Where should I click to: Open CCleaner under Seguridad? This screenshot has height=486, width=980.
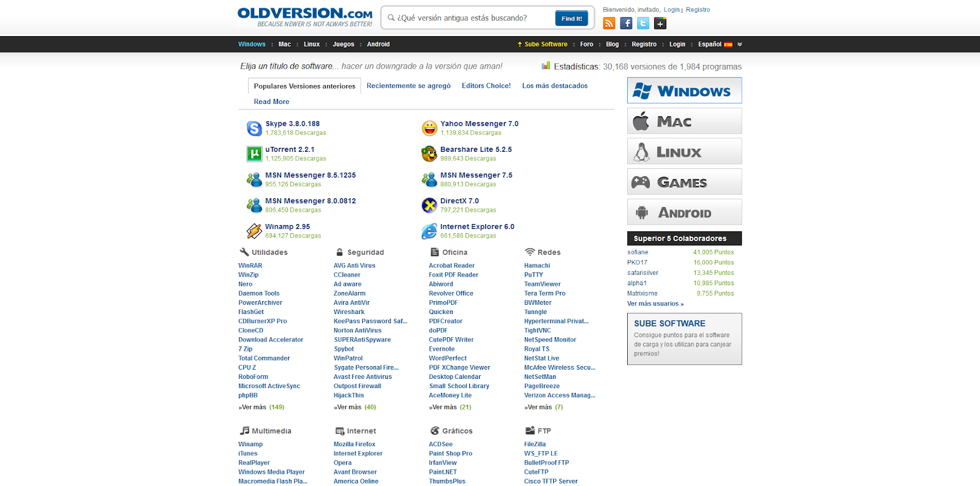(347, 275)
